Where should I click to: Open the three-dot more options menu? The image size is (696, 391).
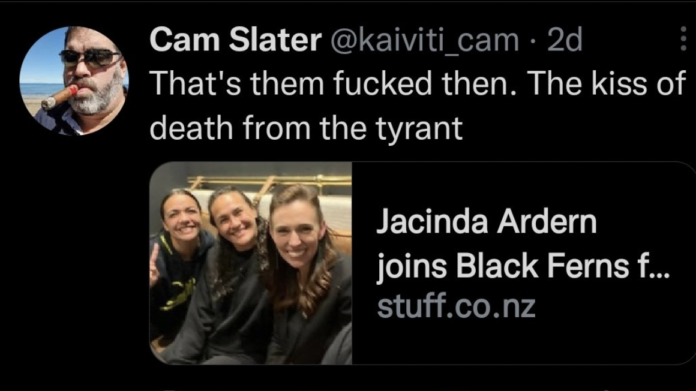click(684, 39)
